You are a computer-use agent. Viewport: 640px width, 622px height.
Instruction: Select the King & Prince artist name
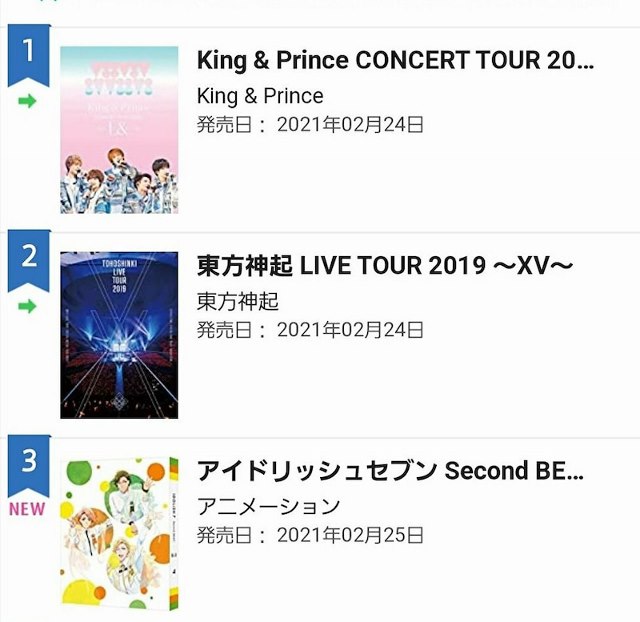(260, 96)
